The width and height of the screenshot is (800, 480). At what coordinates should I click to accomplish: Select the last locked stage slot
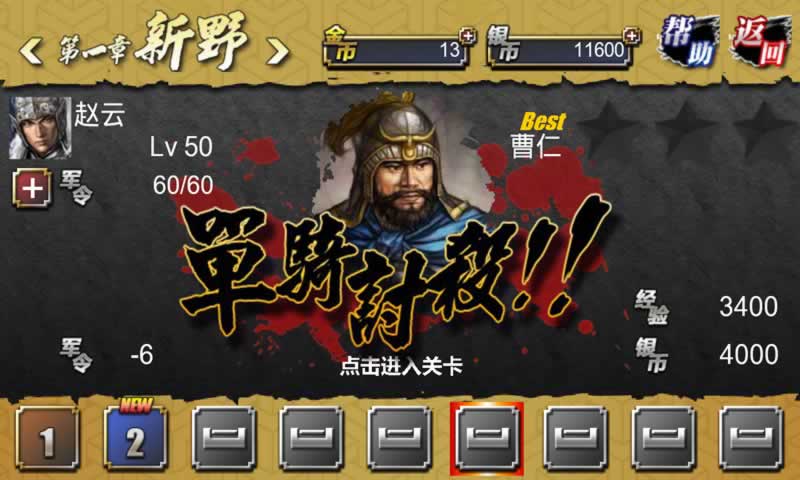[752, 438]
